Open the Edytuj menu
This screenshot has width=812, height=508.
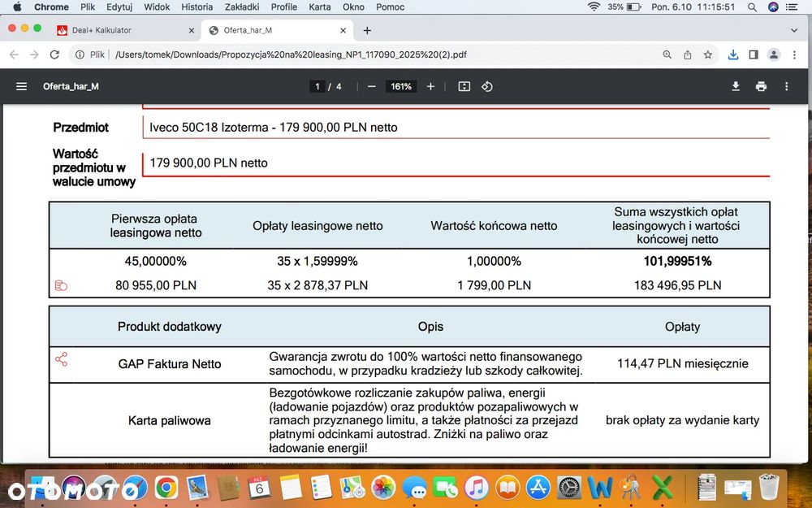point(119,7)
